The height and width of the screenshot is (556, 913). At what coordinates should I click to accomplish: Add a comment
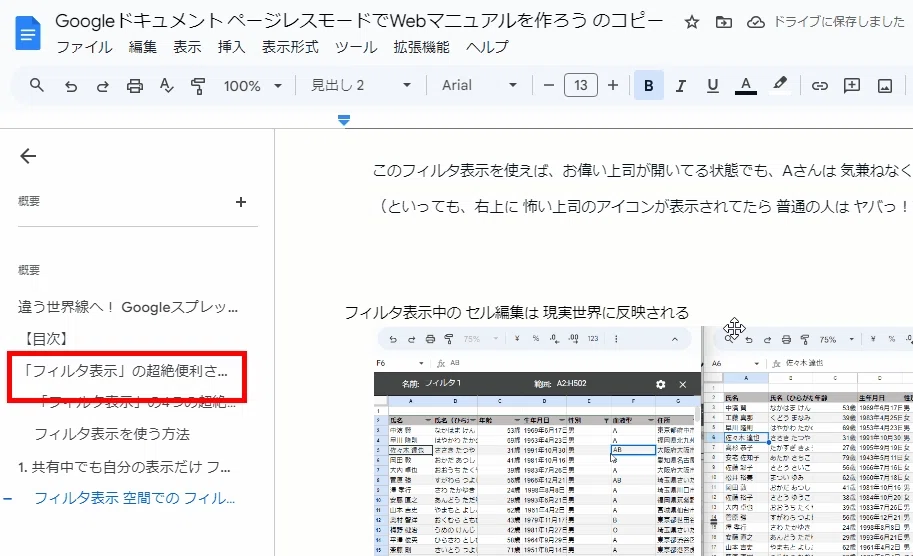pos(851,86)
